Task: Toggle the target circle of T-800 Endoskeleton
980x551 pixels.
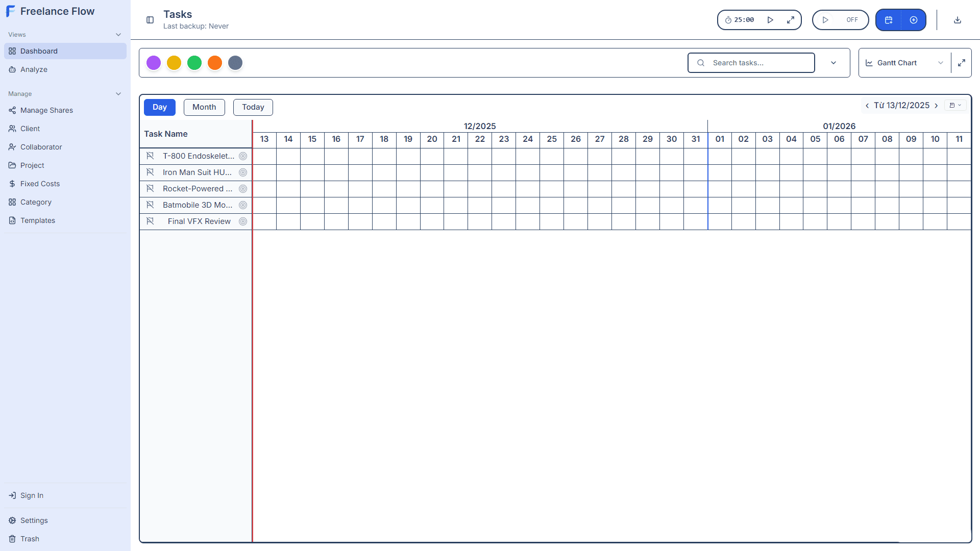Action: [243, 156]
